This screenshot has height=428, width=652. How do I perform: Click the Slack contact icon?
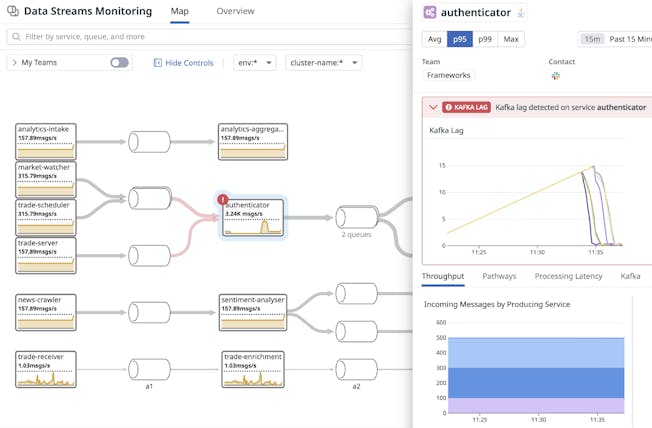(x=556, y=76)
